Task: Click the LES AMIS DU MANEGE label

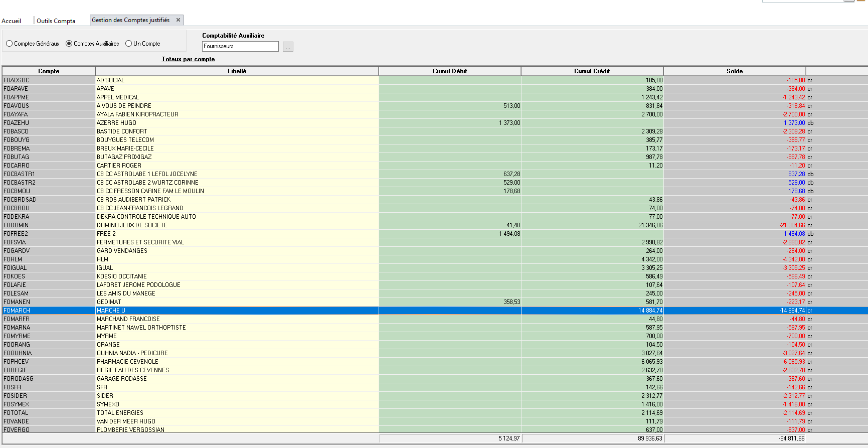Action: (x=126, y=293)
